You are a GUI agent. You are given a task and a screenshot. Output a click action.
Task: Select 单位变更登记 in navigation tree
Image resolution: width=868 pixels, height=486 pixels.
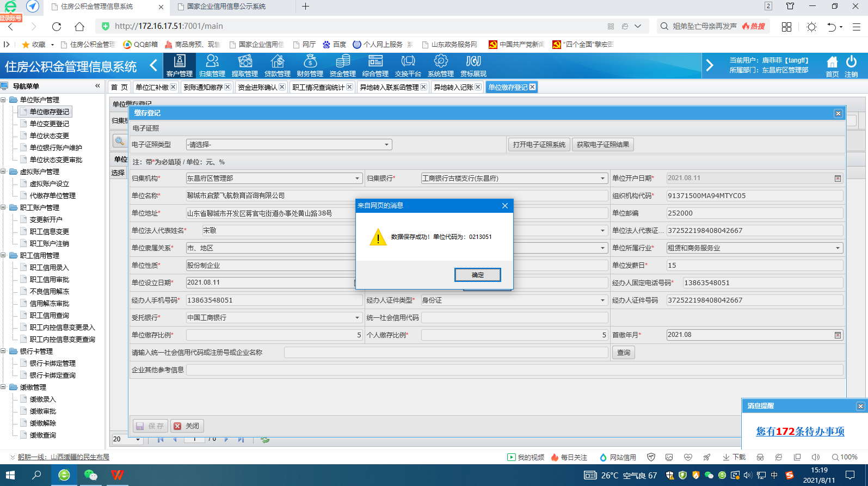[x=50, y=124]
